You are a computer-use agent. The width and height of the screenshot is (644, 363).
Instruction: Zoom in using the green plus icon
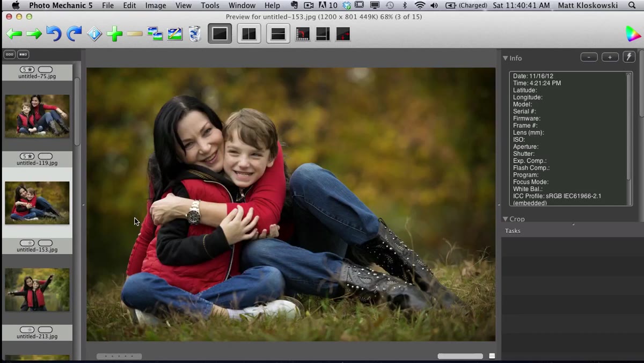click(x=114, y=34)
